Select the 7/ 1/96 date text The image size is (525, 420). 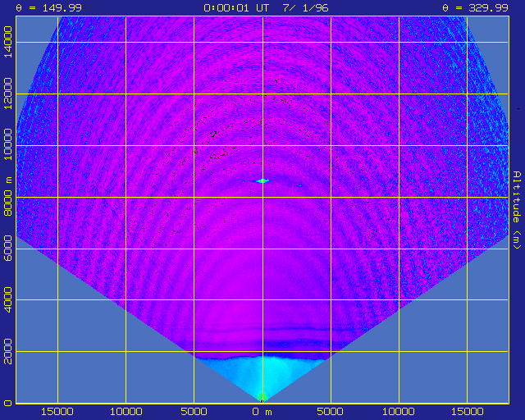click(x=306, y=7)
